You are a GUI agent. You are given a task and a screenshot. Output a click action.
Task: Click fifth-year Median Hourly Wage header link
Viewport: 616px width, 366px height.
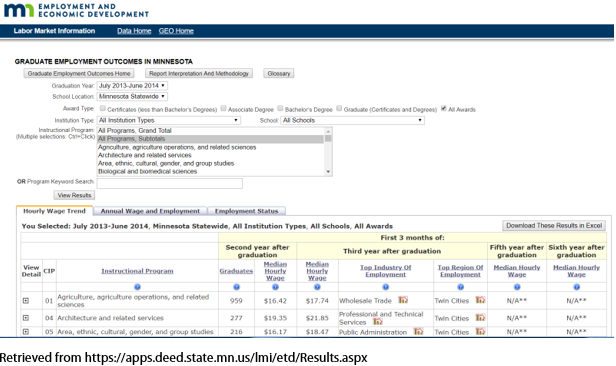pos(517,271)
